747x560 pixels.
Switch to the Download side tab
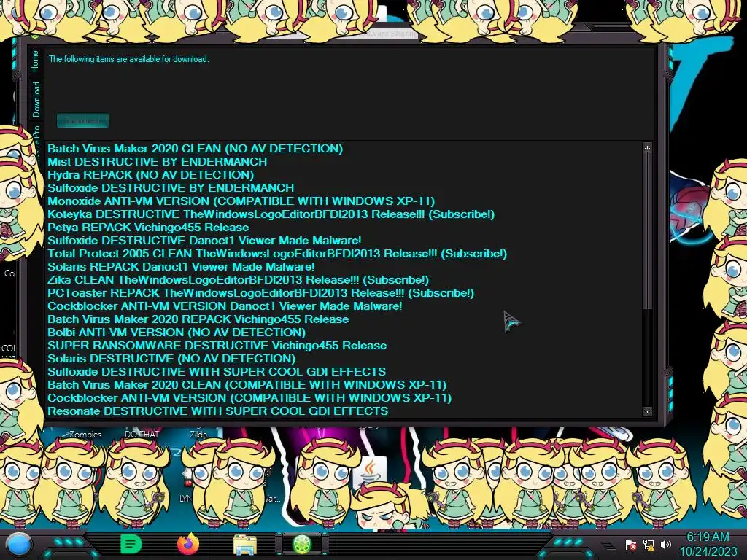click(x=36, y=99)
